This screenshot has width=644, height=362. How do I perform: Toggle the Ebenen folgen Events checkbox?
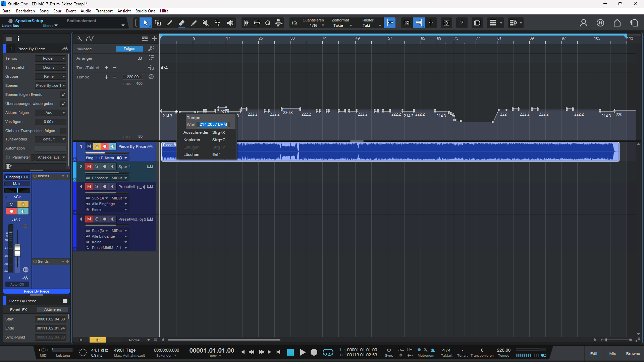click(63, 95)
